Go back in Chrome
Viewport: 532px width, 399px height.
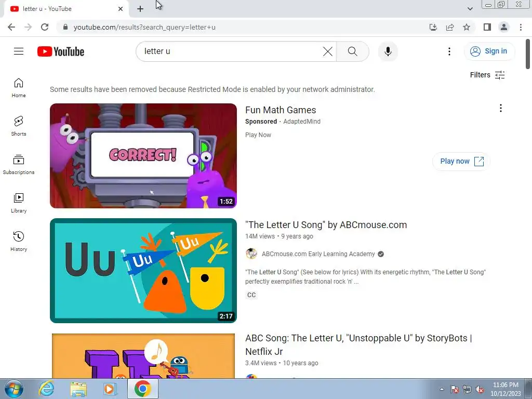click(x=11, y=27)
